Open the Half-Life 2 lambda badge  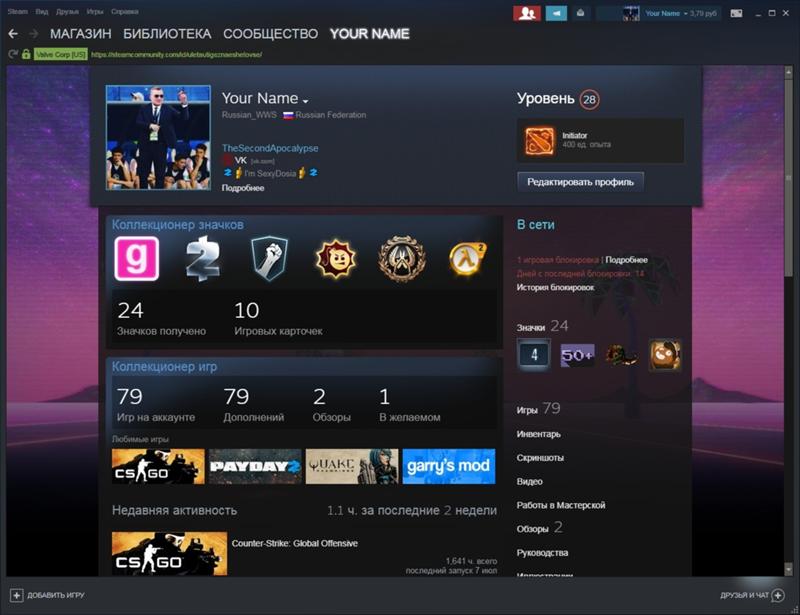click(467, 259)
